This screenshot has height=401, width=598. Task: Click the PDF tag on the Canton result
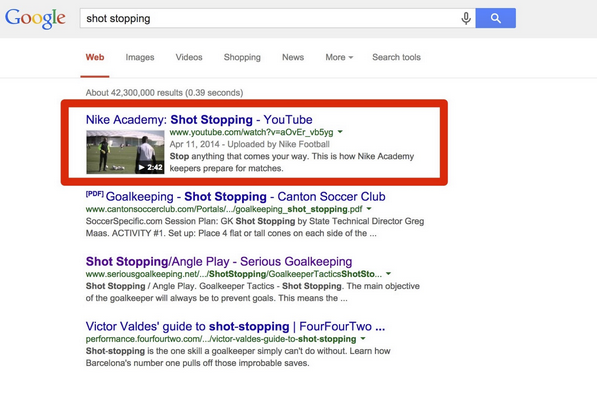pos(95,194)
